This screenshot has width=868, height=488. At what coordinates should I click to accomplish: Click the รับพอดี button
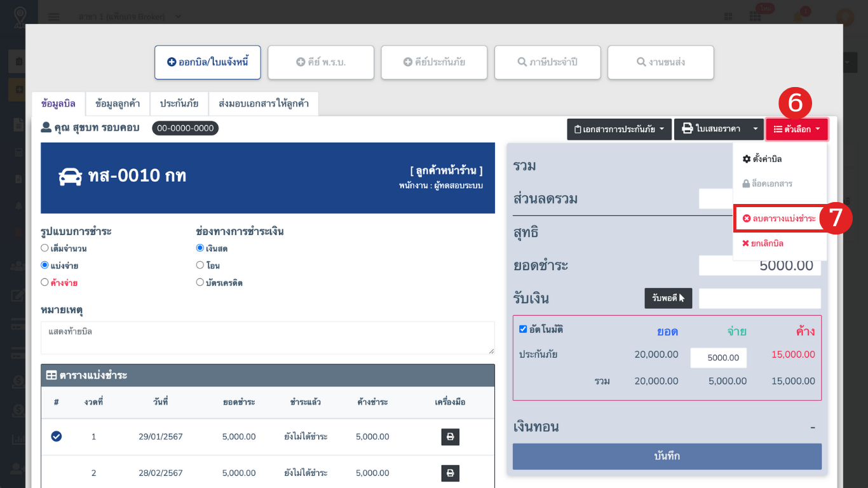click(x=668, y=299)
